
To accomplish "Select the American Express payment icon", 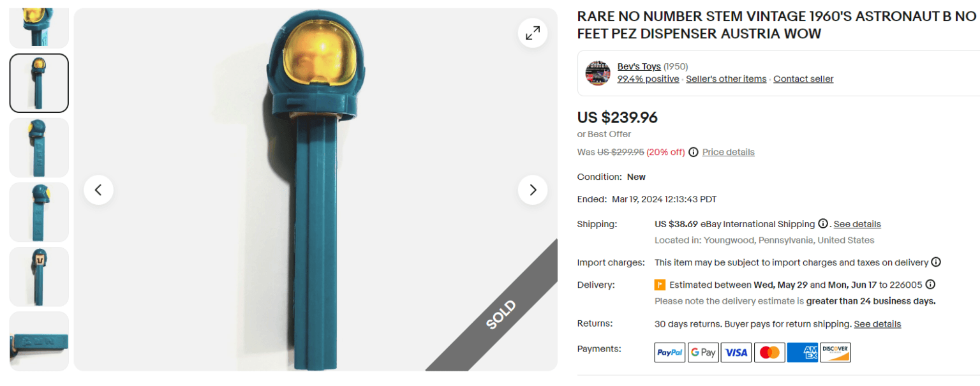I will click(803, 352).
